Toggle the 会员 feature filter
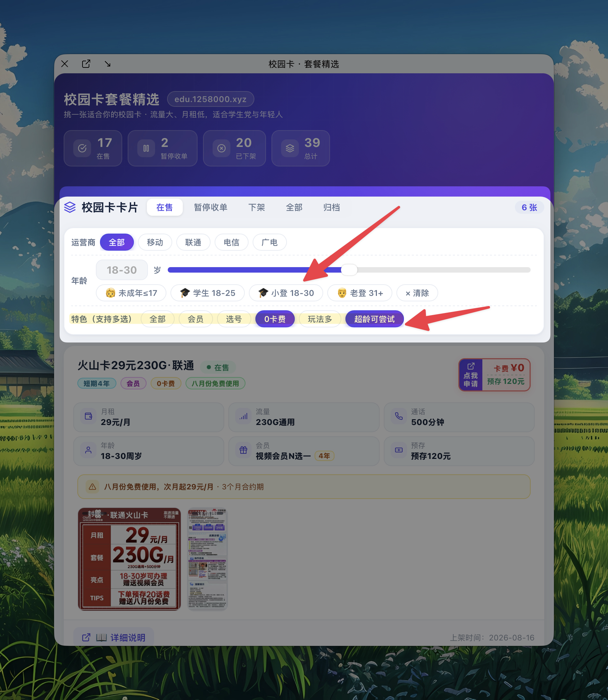The height and width of the screenshot is (700, 608). tap(195, 319)
